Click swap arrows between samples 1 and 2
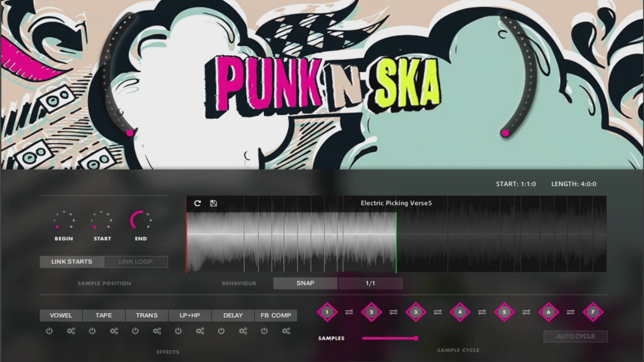 (x=349, y=312)
